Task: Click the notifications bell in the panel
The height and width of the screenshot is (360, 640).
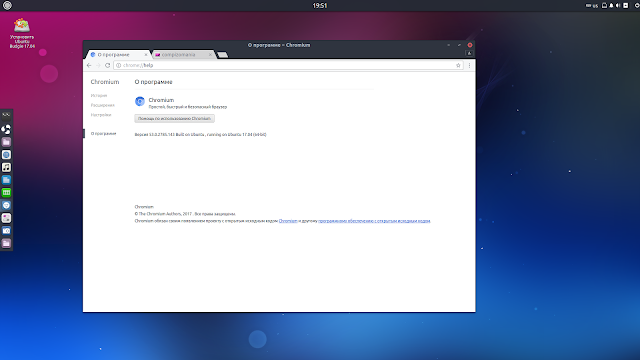Action: click(611, 5)
